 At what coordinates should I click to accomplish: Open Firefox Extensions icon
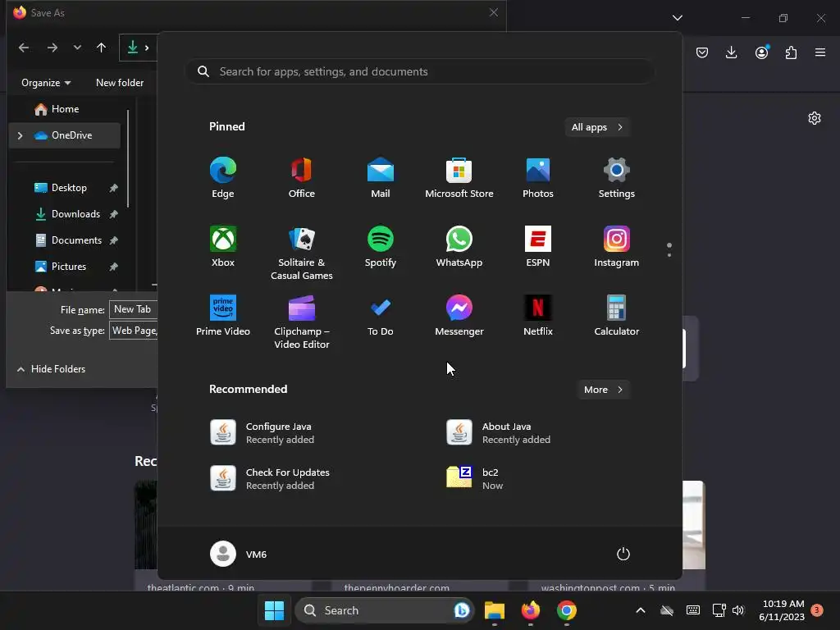[792, 52]
